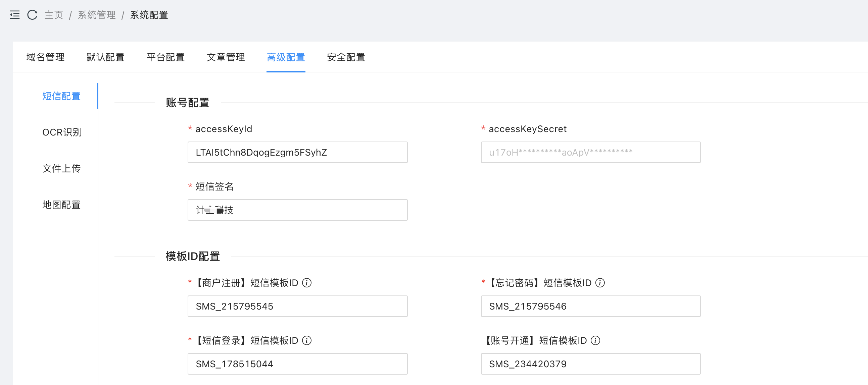
Task: Select the 平台配置 tab
Action: pyautogui.click(x=165, y=57)
